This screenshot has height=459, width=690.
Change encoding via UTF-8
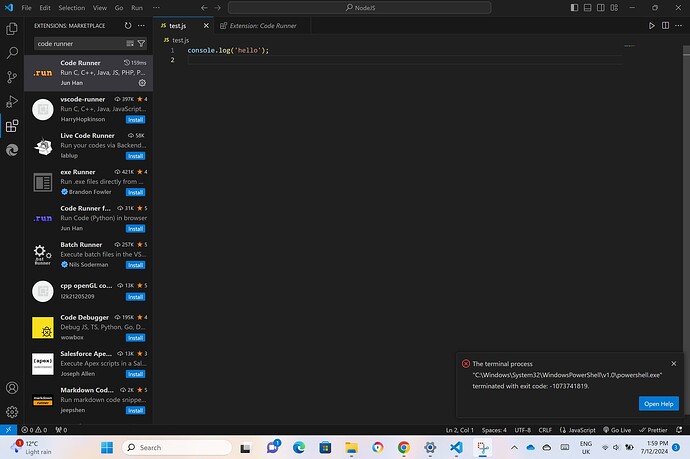click(523, 430)
